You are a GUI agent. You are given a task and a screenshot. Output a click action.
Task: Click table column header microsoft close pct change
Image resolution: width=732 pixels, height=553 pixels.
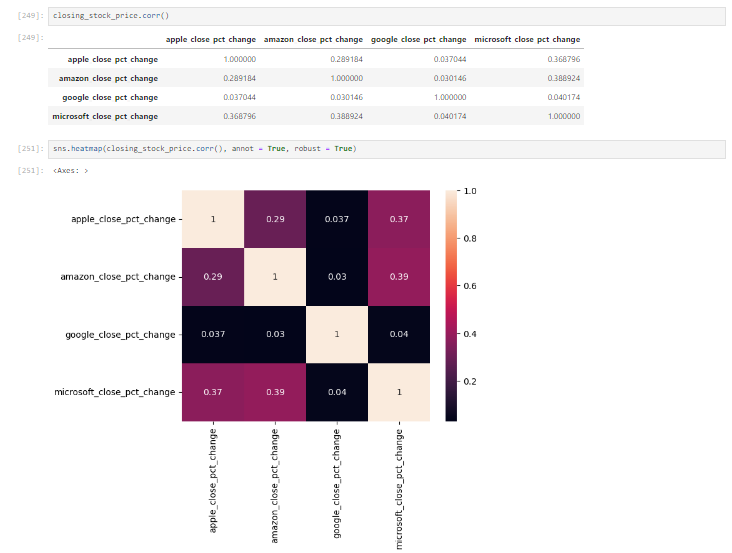click(527, 40)
